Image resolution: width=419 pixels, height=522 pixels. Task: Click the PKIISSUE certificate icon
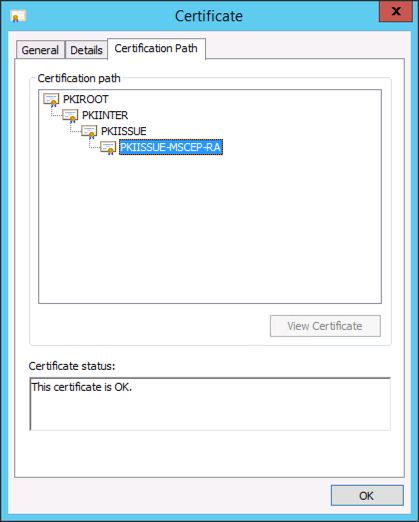(x=89, y=132)
